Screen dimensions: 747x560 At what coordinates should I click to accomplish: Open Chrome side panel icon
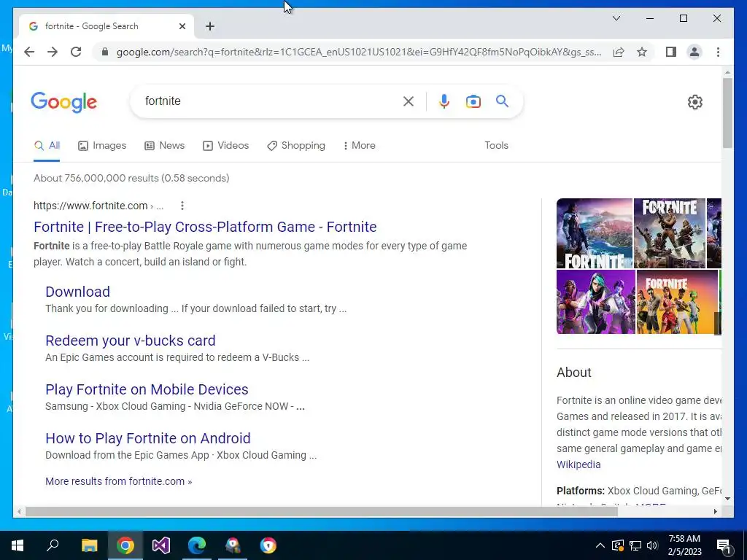coord(671,52)
